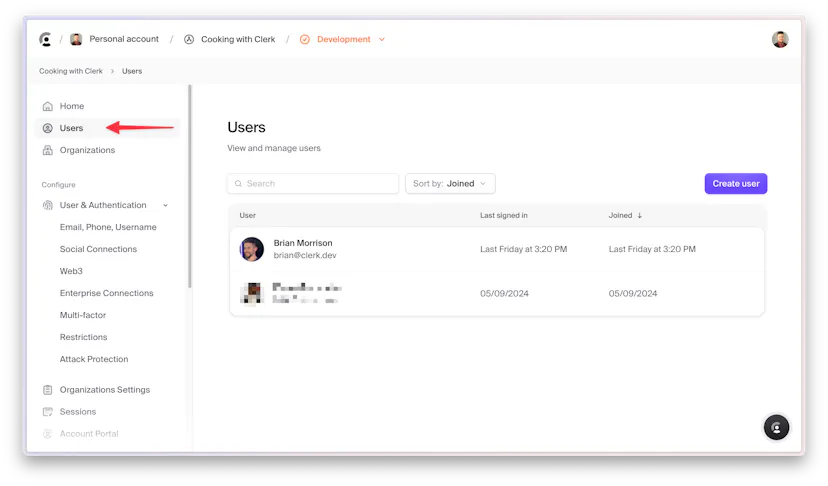Click the User & Authentication fingerprint icon
Image resolution: width=828 pixels, height=486 pixels.
click(48, 205)
